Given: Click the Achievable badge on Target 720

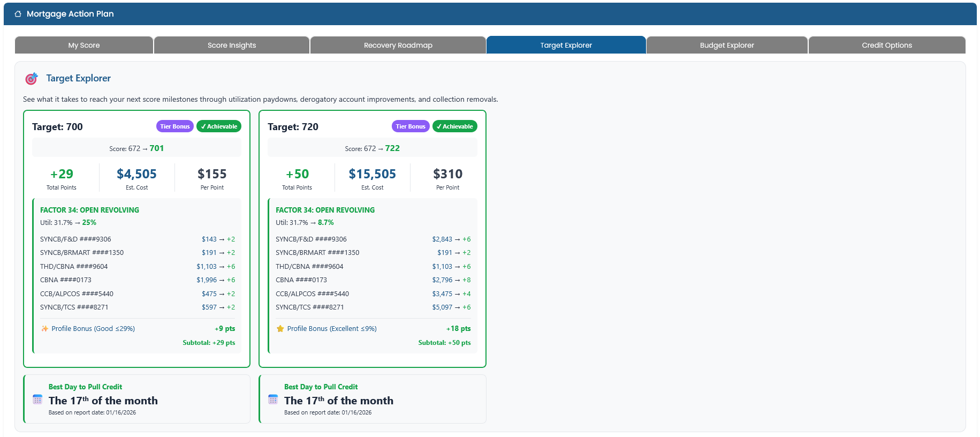Looking at the screenshot, I should click(454, 126).
